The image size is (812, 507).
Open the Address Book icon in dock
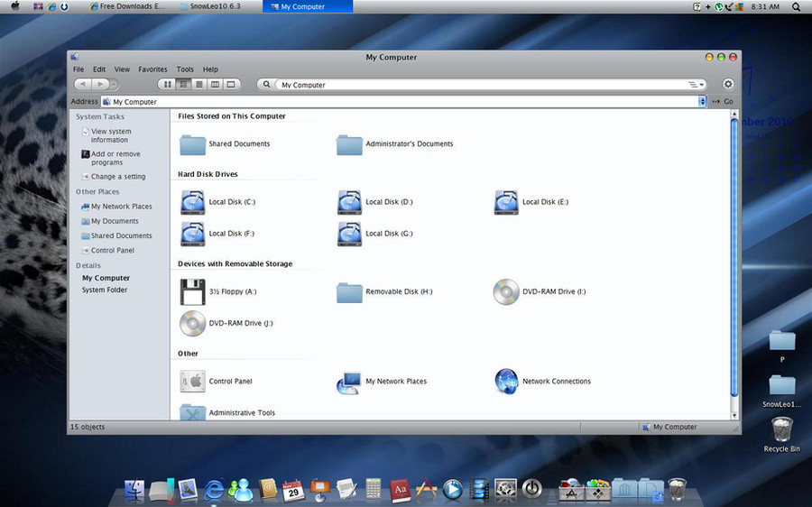click(x=267, y=489)
